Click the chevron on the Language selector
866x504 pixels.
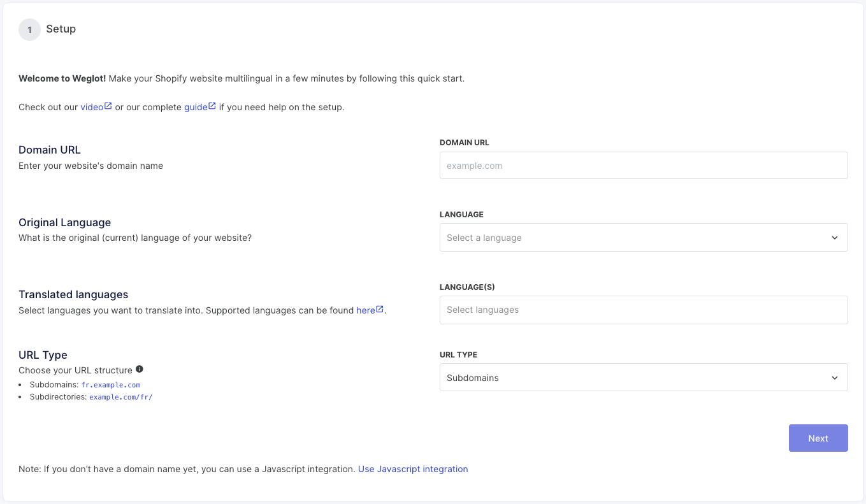(x=835, y=237)
